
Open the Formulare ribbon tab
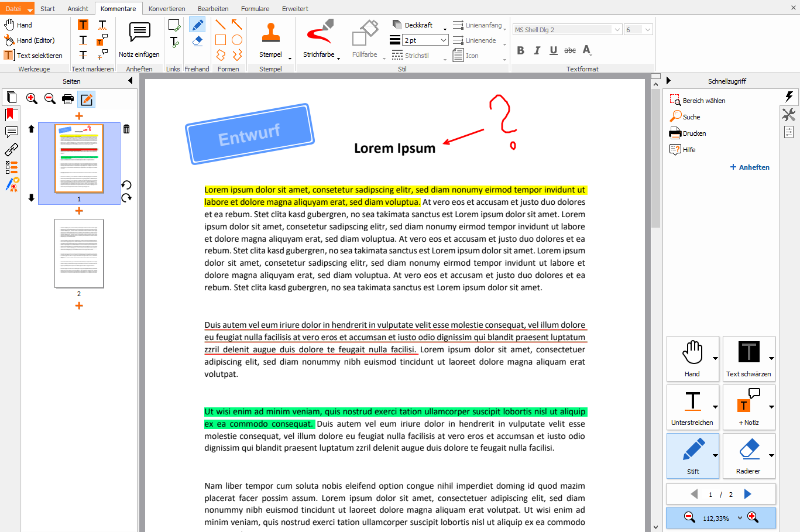(255, 9)
